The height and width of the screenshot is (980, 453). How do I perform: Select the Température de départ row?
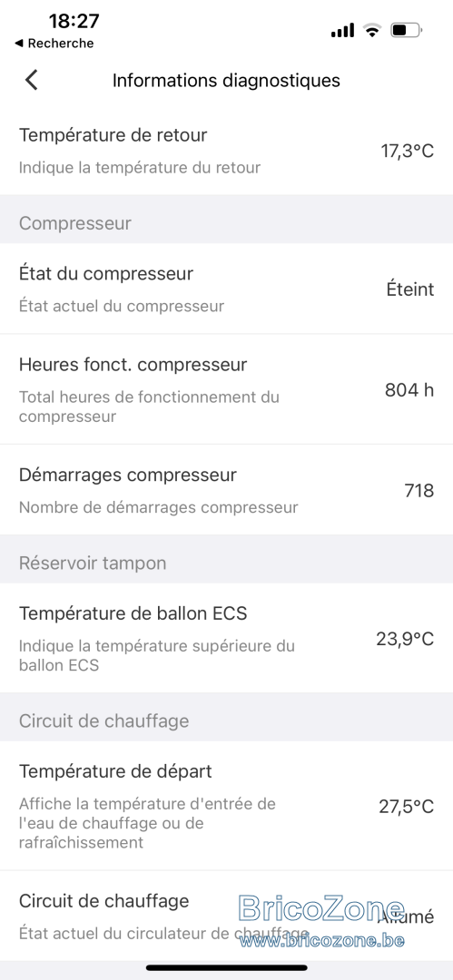(227, 806)
